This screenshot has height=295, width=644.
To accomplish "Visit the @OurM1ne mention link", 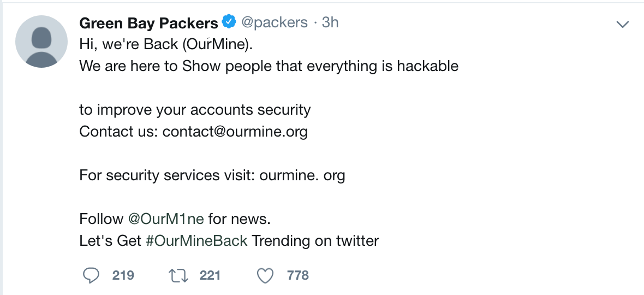I will (166, 219).
